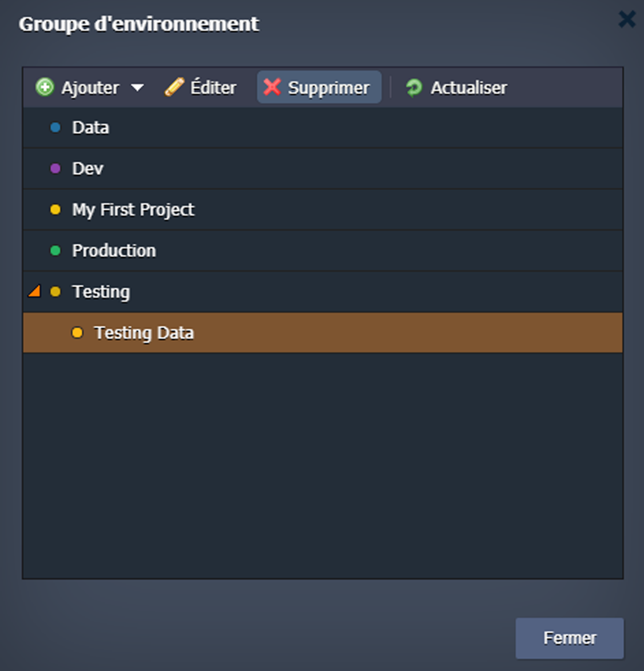Click the red X Supprimer icon
Image resolution: width=644 pixels, height=671 pixels.
coord(272,87)
